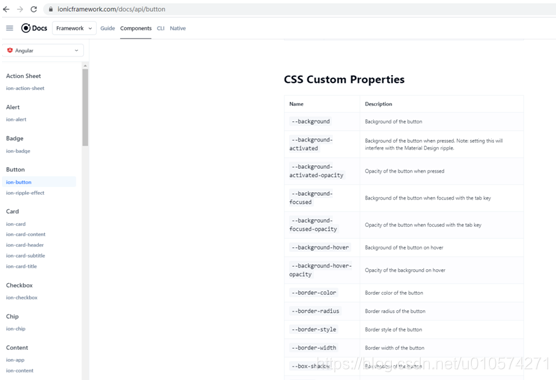Viewport: 558px width, 382px height.
Task: Click the Button sidebar heading
Action: point(15,169)
